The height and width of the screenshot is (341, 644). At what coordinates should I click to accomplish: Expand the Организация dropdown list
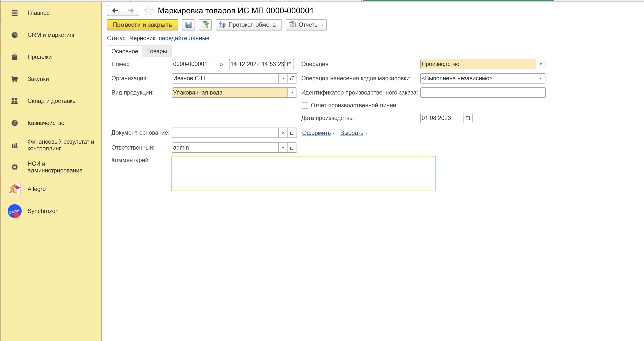(283, 78)
